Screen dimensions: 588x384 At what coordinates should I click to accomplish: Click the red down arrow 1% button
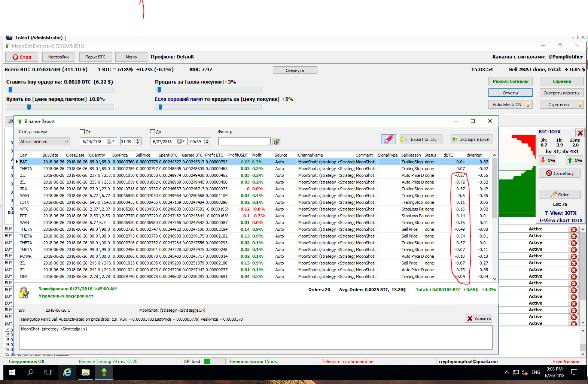[548, 160]
